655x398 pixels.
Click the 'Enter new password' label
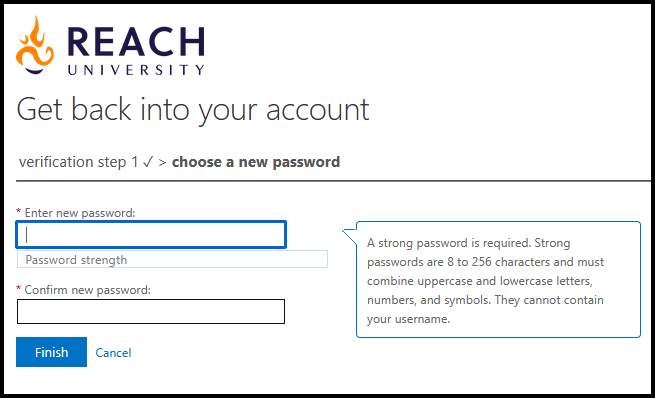(80, 213)
